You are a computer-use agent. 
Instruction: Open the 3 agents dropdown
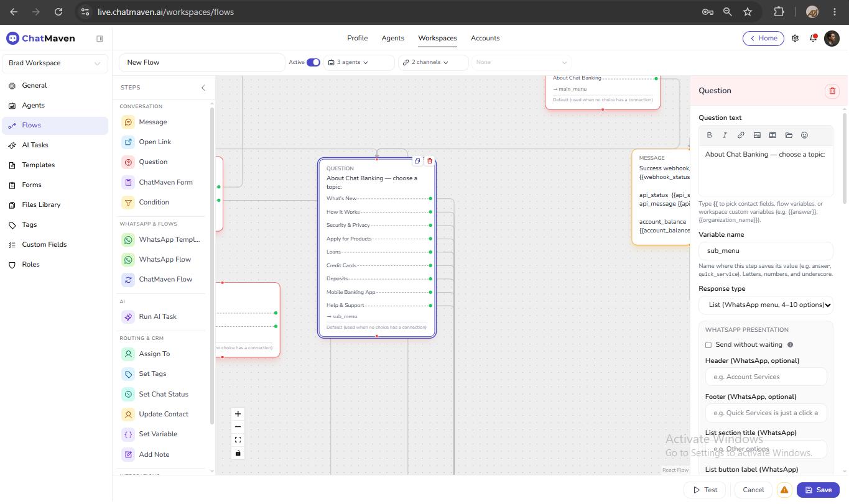(359, 63)
